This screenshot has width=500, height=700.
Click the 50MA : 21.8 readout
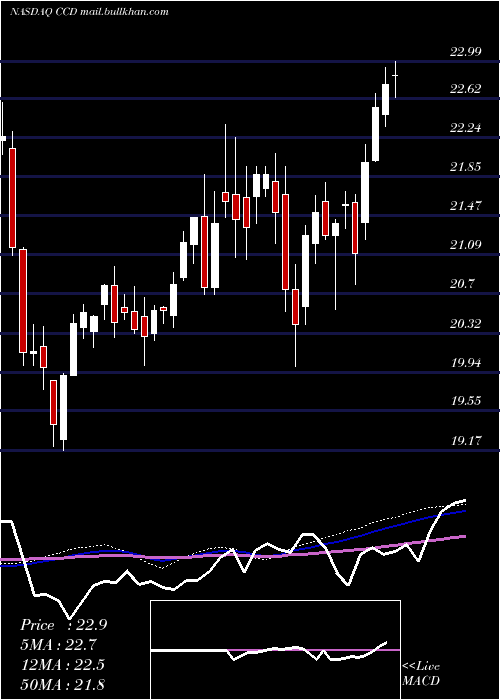tap(62, 684)
